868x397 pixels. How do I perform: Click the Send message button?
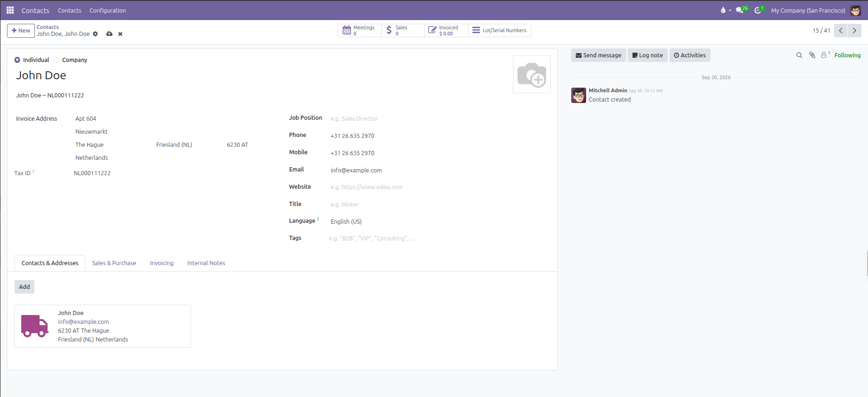[x=599, y=55]
